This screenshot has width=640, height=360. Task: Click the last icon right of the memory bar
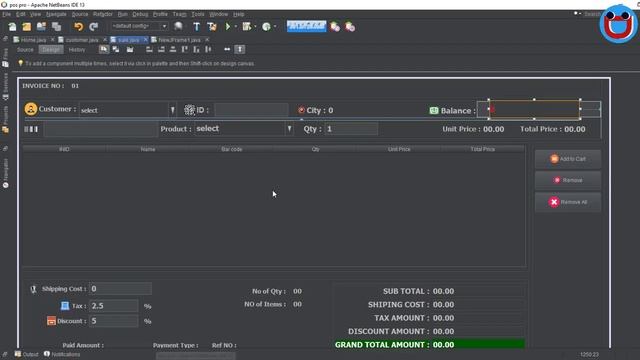[350, 27]
